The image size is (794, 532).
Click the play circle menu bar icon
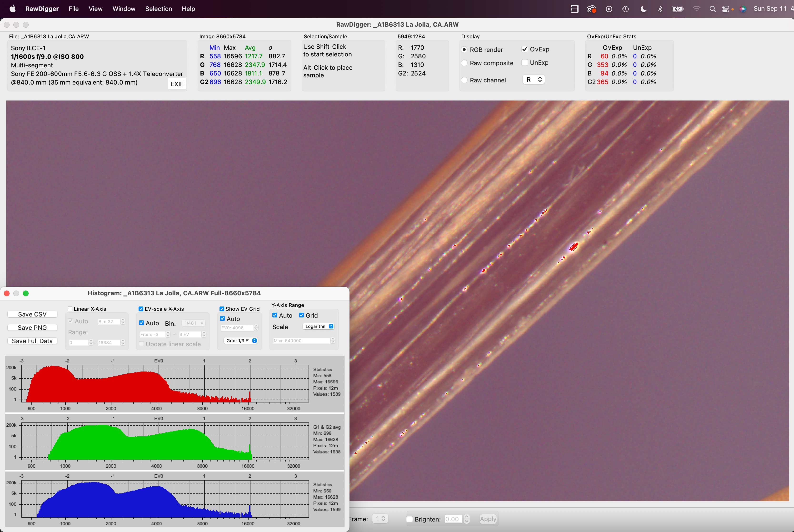click(609, 9)
